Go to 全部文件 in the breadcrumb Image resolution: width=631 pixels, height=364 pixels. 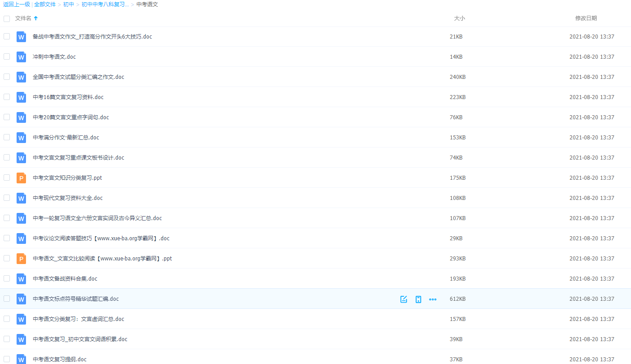[45, 4]
